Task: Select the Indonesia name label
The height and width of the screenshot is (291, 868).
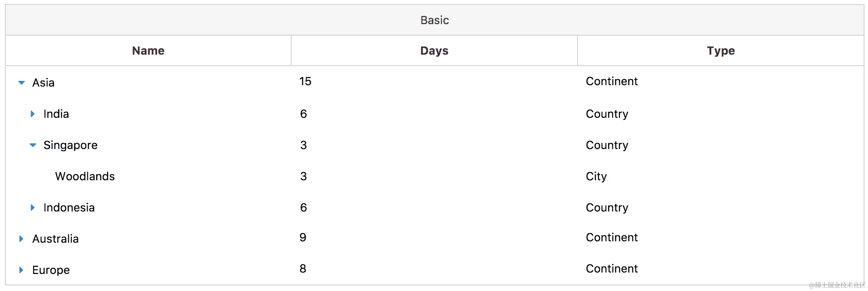Action: coord(69,208)
